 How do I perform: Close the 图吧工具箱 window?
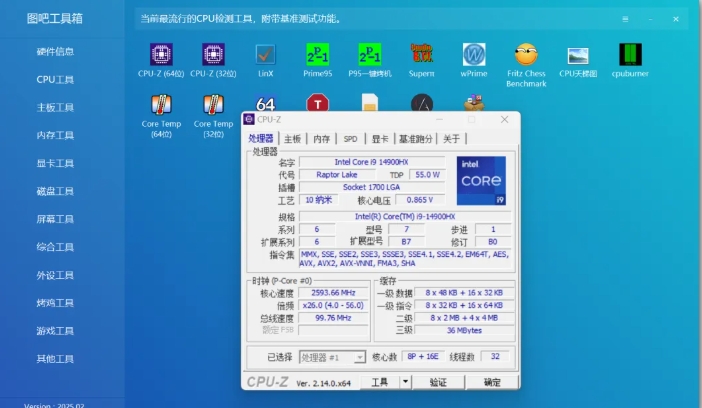pos(676,19)
